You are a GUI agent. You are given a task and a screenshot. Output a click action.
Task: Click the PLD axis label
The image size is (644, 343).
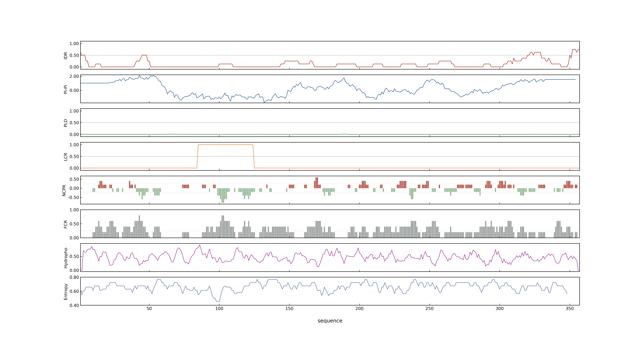[x=66, y=123]
